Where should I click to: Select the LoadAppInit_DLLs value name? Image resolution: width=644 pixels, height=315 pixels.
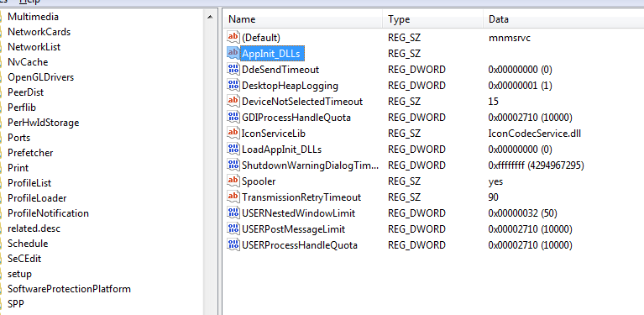pos(281,149)
